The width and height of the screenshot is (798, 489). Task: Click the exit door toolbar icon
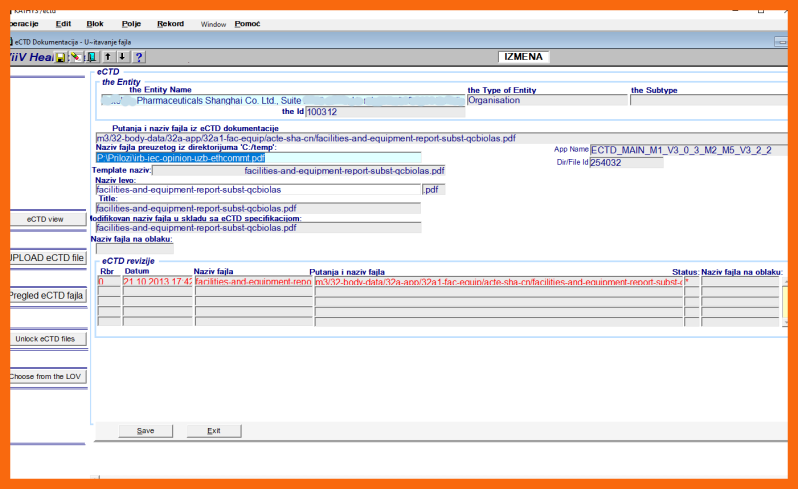pos(90,58)
